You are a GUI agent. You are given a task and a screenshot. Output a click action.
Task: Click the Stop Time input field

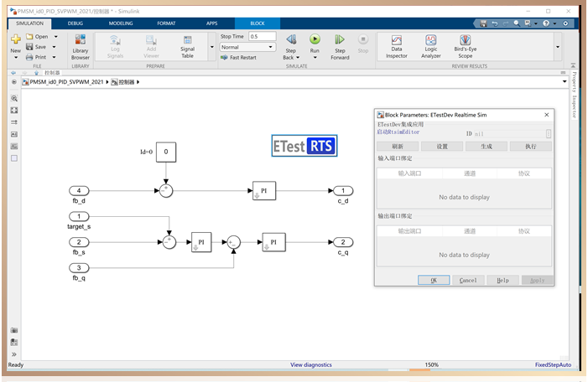coord(262,36)
